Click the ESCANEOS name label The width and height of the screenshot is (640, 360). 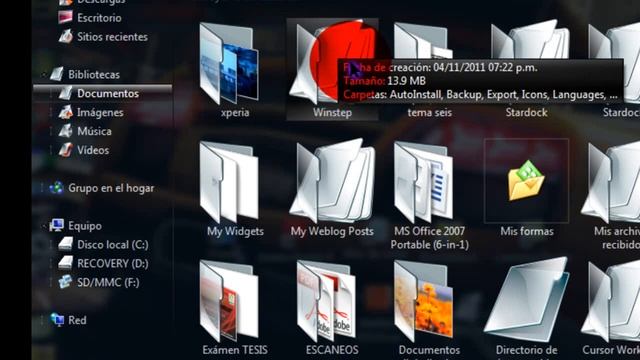[332, 350]
